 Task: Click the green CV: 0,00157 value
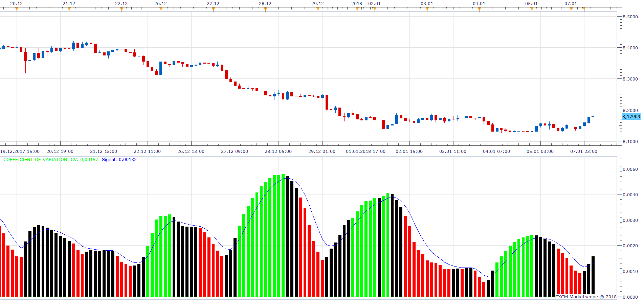coord(84,160)
